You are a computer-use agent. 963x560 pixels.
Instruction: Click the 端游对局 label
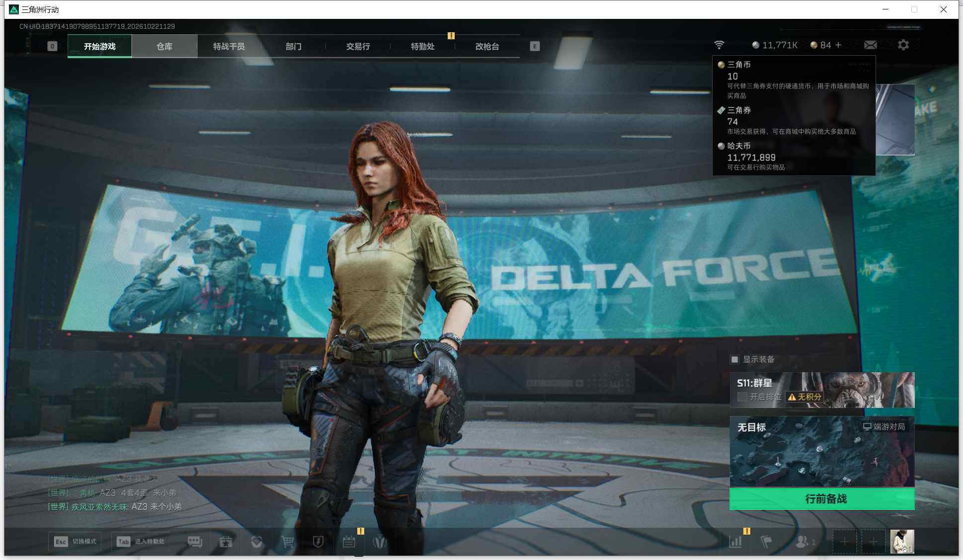click(x=884, y=426)
